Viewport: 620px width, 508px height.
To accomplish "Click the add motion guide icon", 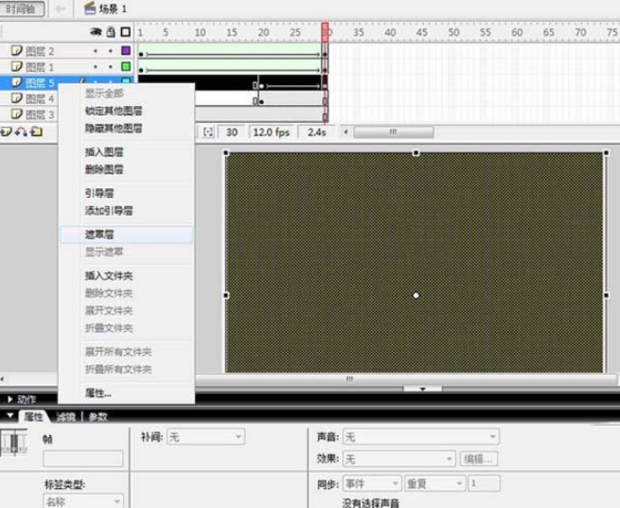I will tap(21, 132).
